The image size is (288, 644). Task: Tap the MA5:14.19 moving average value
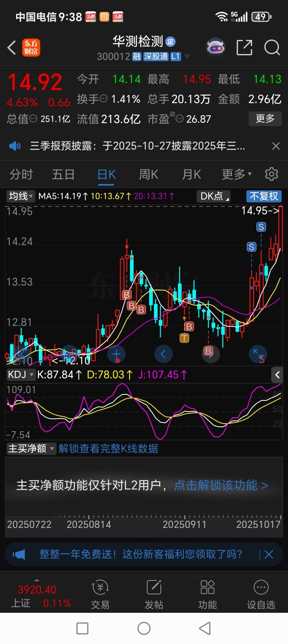pos(63,196)
